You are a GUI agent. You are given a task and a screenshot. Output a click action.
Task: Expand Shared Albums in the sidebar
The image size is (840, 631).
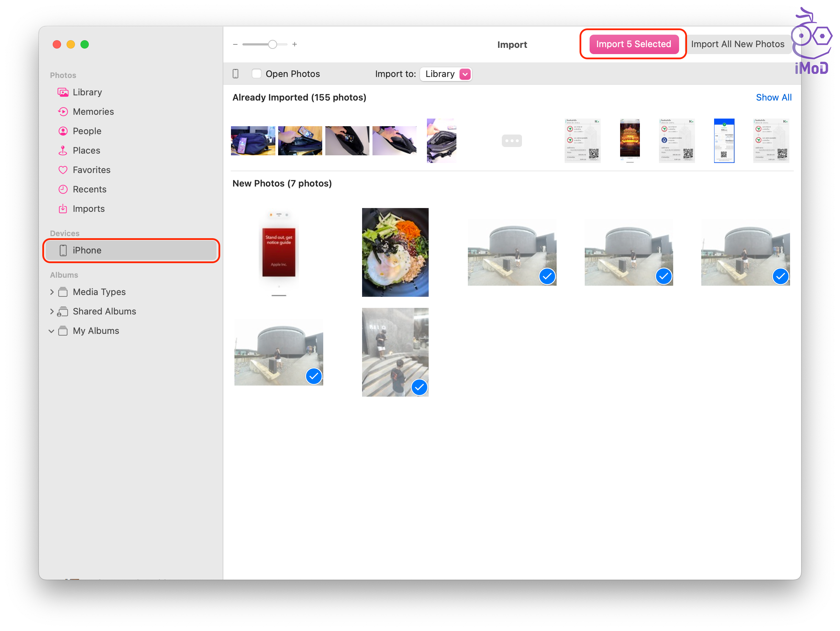pyautogui.click(x=52, y=311)
